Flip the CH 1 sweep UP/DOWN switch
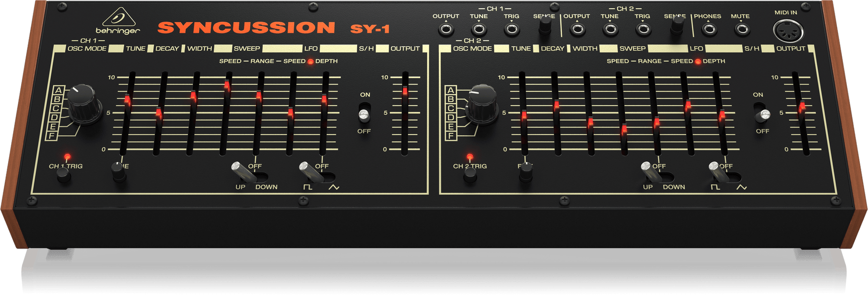 244,172
